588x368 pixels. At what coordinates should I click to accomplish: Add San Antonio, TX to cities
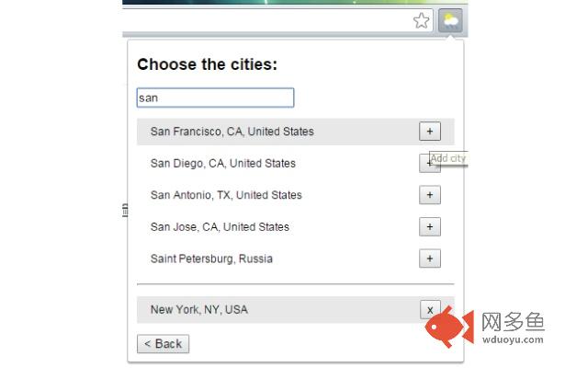[x=429, y=195]
